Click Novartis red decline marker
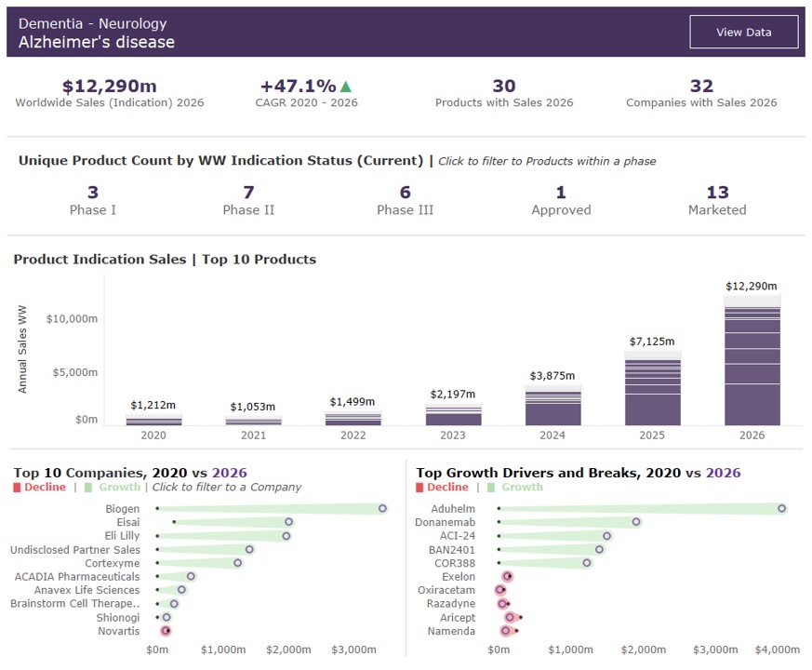812x670 pixels. [x=166, y=631]
